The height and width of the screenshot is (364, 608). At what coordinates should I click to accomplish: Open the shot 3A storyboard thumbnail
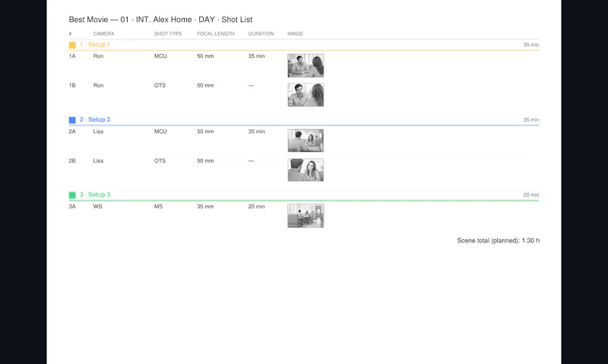click(x=306, y=216)
